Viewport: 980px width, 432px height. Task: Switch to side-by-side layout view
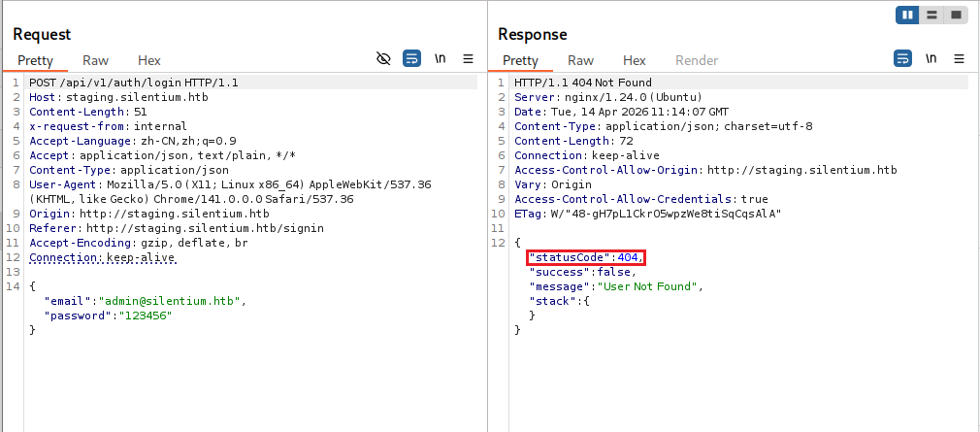[907, 15]
